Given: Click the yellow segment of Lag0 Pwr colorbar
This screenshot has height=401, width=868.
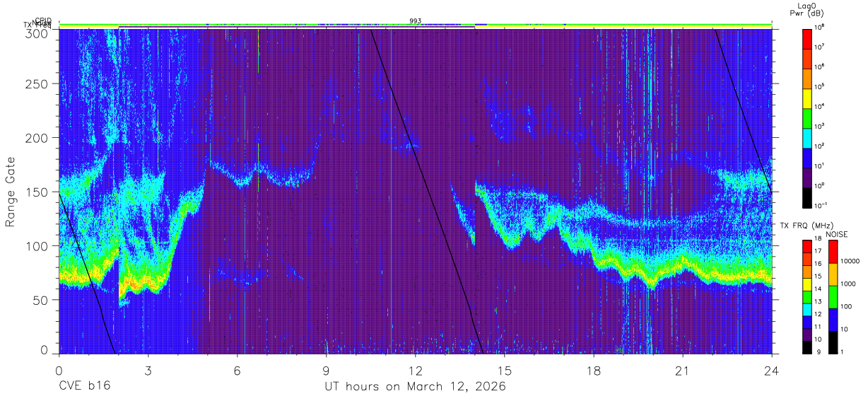Looking at the screenshot, I should 807,98.
